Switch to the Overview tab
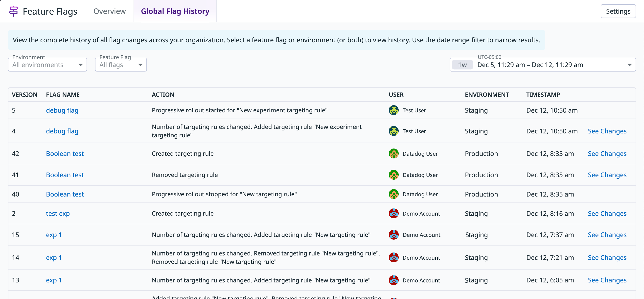Viewport: 644px width, 299px height. click(110, 11)
